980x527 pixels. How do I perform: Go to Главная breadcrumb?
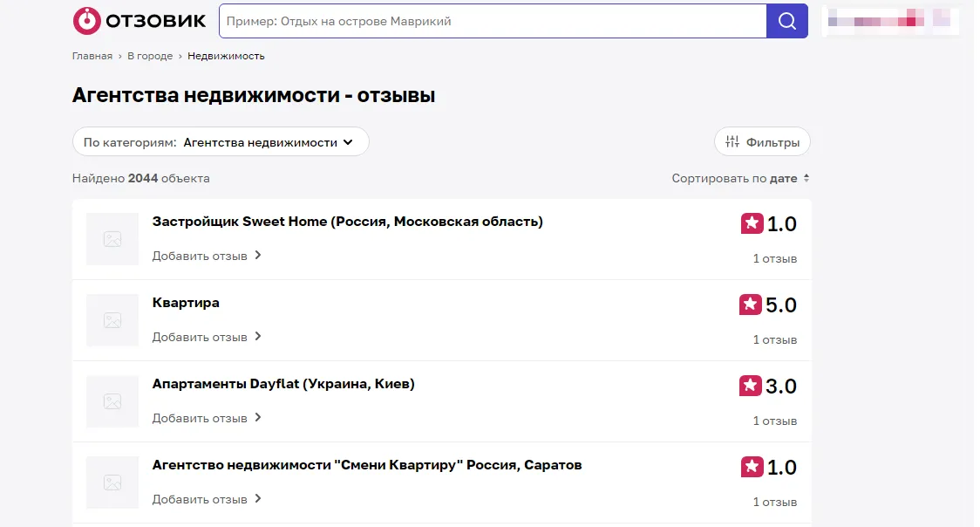[92, 56]
